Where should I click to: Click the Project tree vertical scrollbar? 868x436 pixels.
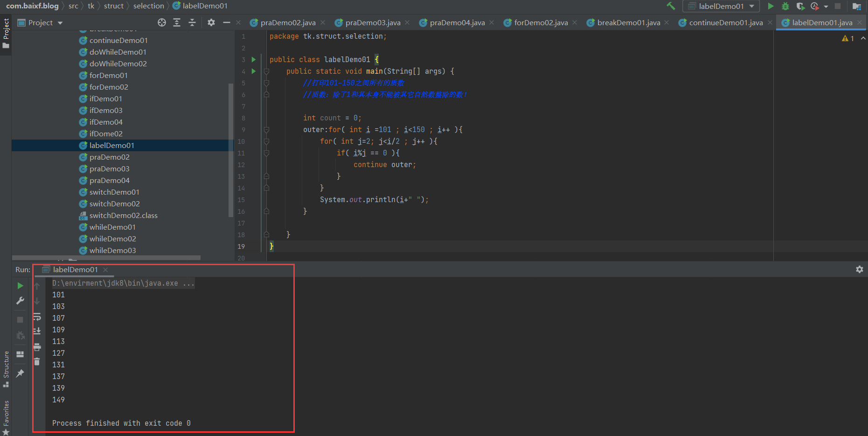tap(230, 150)
